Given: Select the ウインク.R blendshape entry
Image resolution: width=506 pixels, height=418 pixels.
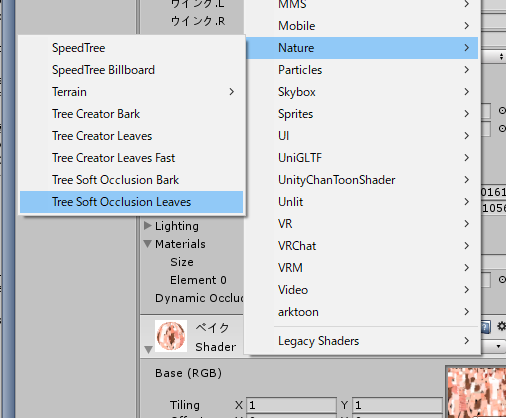Looking at the screenshot, I should [x=198, y=21].
